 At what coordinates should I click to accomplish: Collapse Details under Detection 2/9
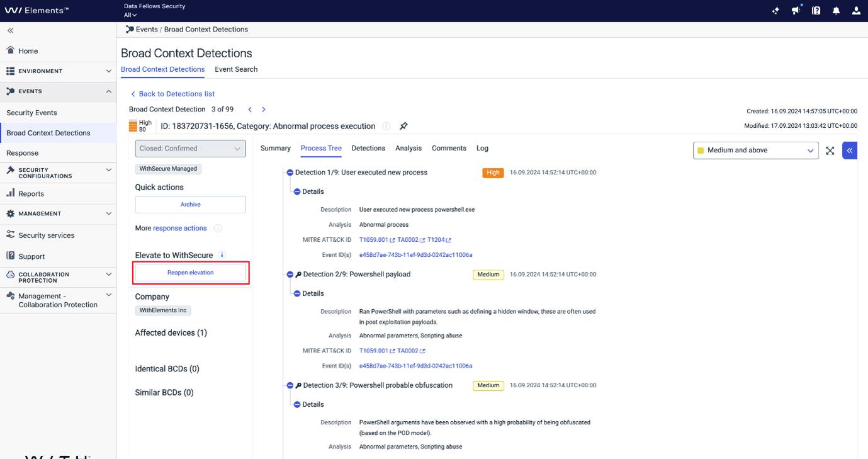tap(297, 293)
